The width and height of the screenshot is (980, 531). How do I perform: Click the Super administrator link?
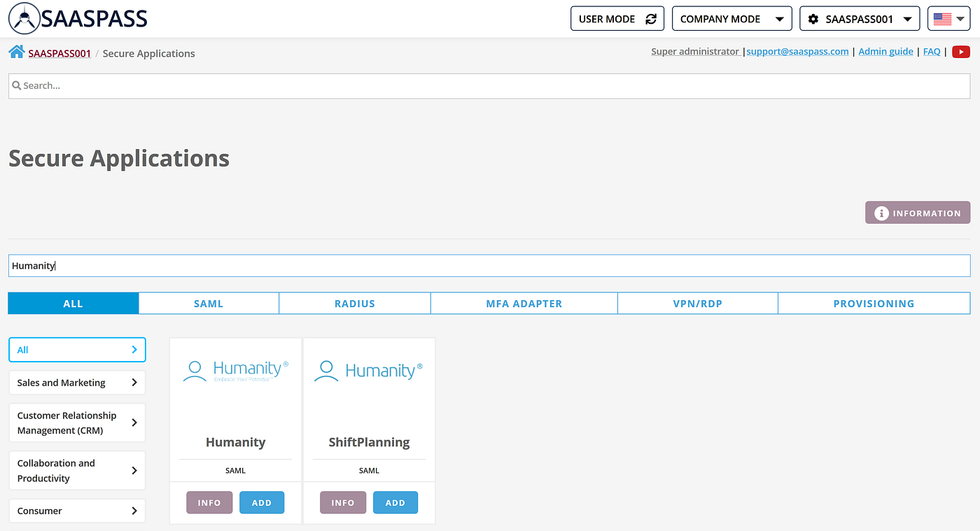(x=695, y=51)
